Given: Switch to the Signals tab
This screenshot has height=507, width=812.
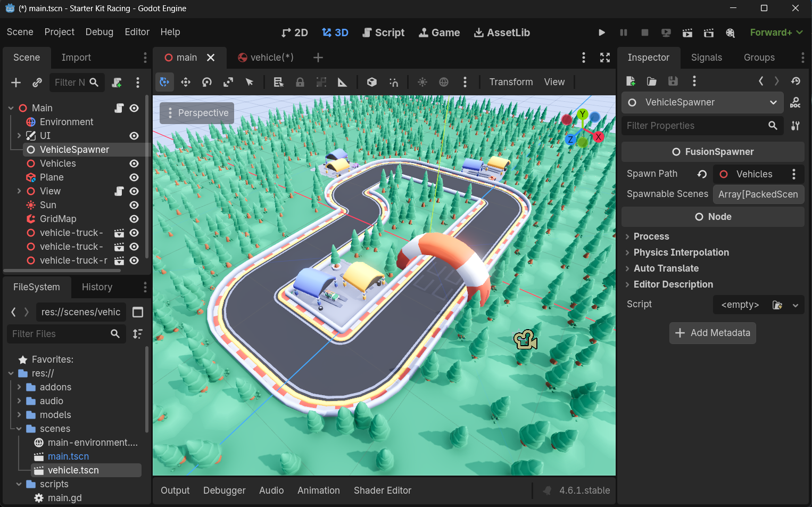Looking at the screenshot, I should point(706,58).
